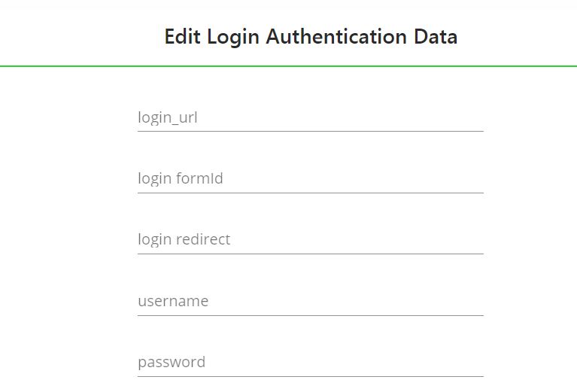This screenshot has height=392, width=577.
Task: Click the Edit Login Authentication Data heading
Action: click(x=311, y=37)
